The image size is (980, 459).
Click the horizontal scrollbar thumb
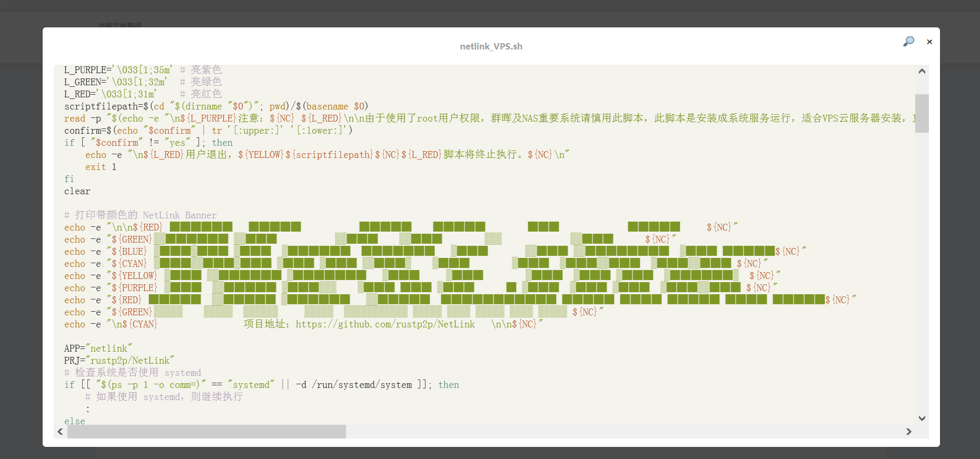click(206, 432)
